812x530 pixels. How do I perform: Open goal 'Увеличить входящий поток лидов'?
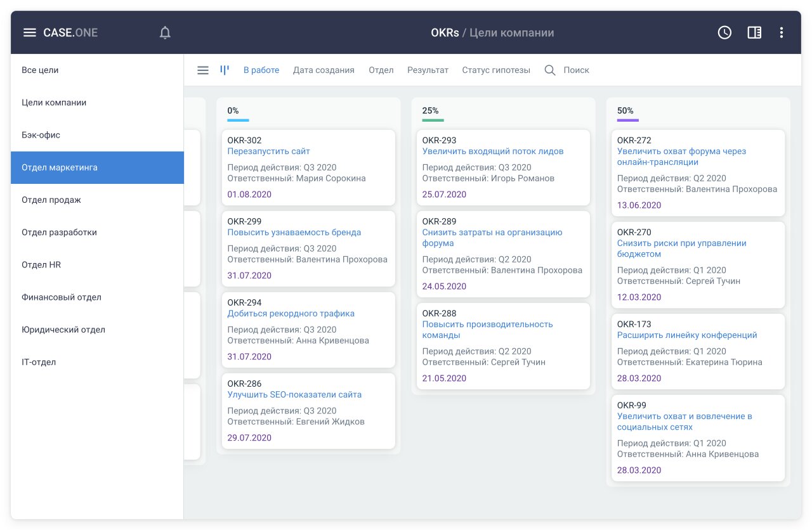[x=493, y=152]
